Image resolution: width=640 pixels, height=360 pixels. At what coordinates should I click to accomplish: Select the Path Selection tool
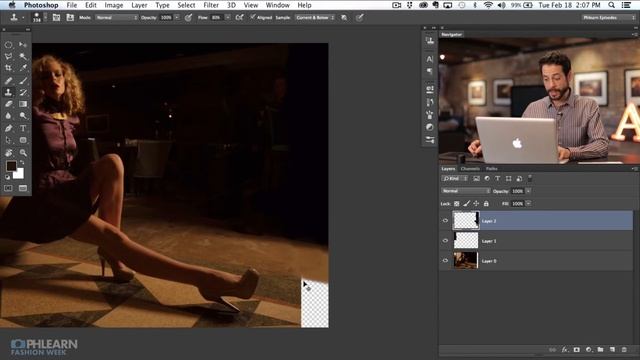pos(9,140)
